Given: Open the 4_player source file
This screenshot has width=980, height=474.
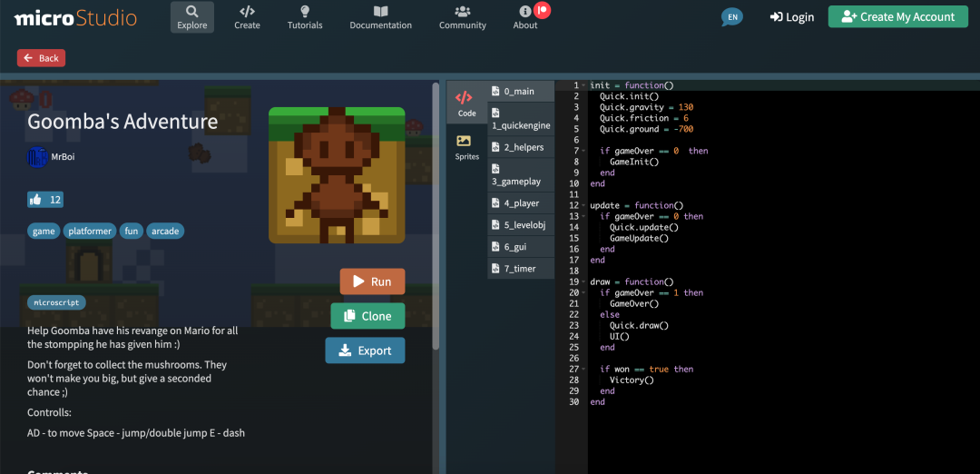Looking at the screenshot, I should tap(521, 202).
